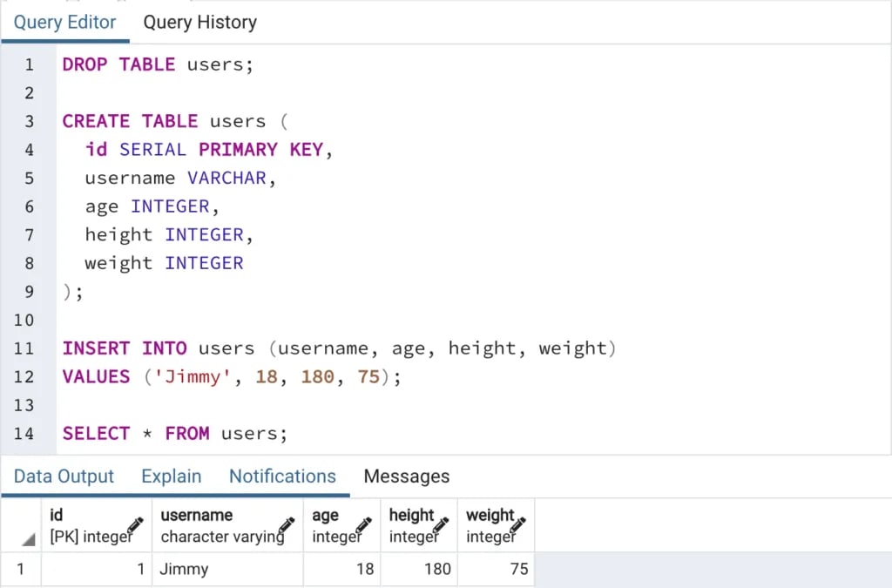Click the height value 180 cell
This screenshot has width=892, height=588.
pyautogui.click(x=419, y=569)
